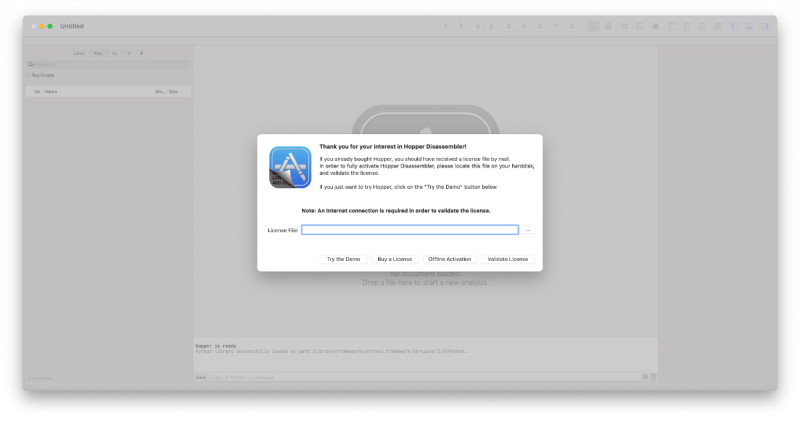Screen dimensions: 800x421
Task: Click the Python library loaded console message
Action: coord(331,351)
